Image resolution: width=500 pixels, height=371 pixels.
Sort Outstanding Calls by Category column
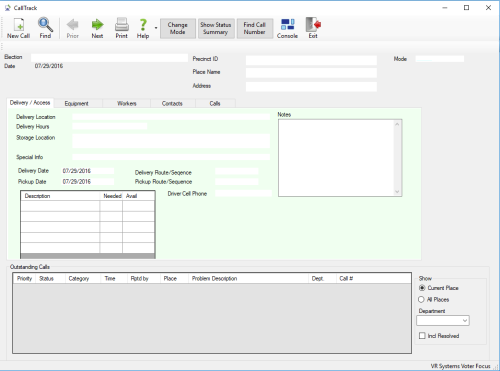click(83, 278)
